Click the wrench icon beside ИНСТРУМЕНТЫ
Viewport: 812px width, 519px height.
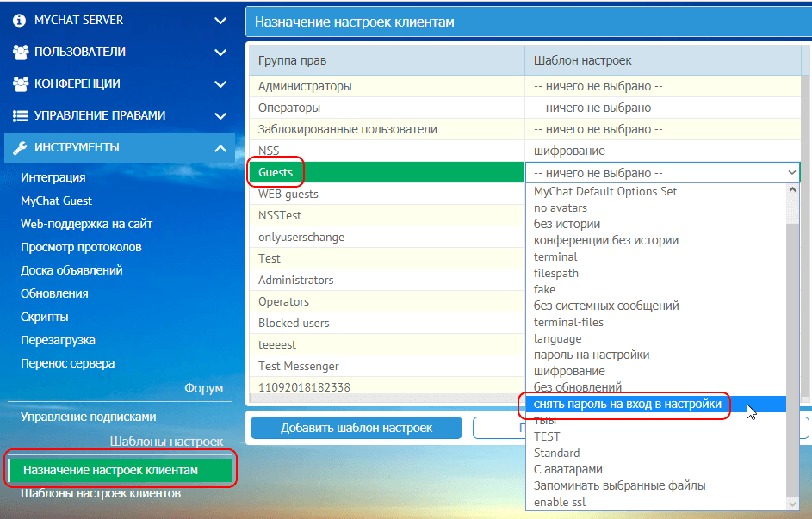click(x=21, y=147)
